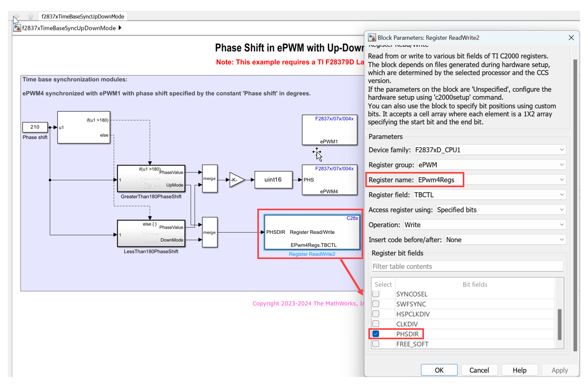Image resolution: width=588 pixels, height=388 pixels.
Task: Click the Help button
Action: (x=519, y=370)
